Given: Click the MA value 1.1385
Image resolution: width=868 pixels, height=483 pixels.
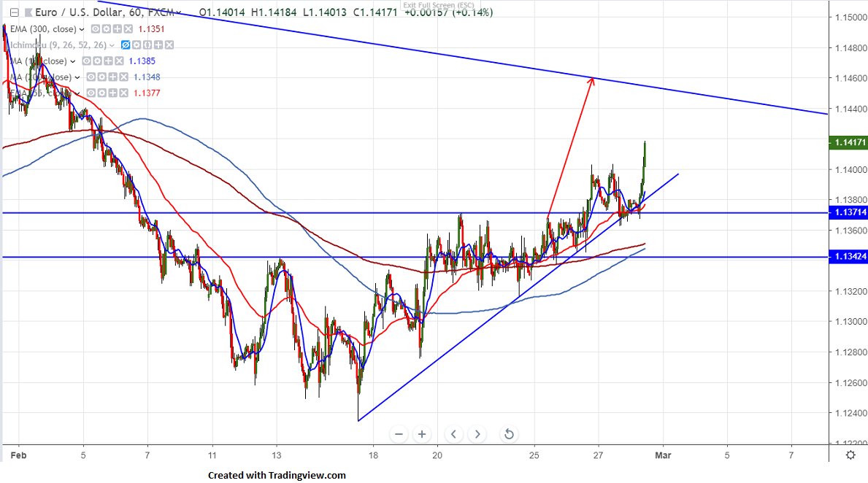Looking at the screenshot, I should click(142, 61).
